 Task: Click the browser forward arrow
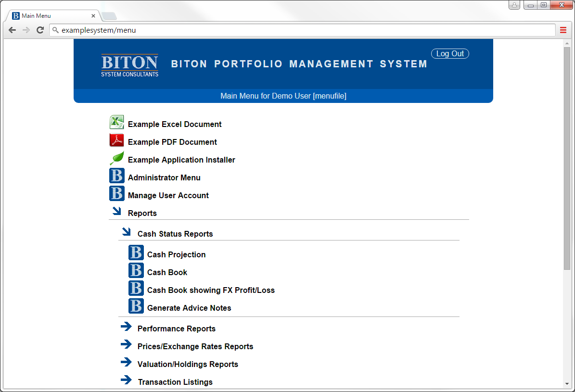26,30
